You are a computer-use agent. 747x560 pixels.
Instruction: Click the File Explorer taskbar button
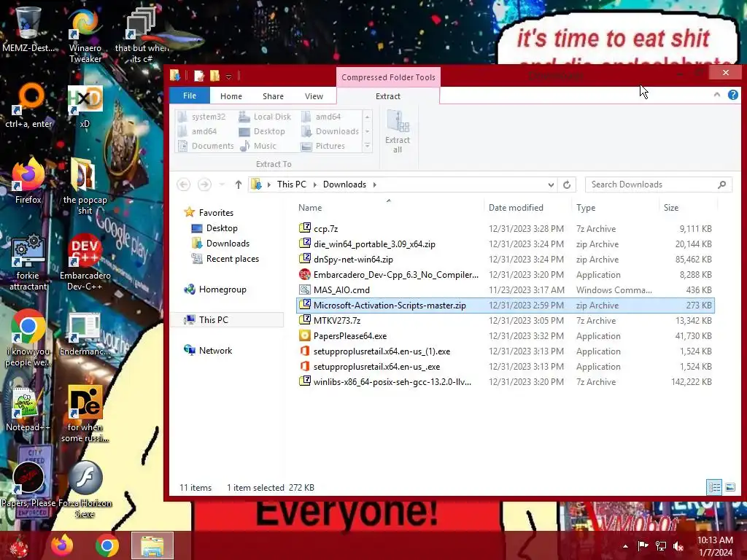tap(152, 545)
